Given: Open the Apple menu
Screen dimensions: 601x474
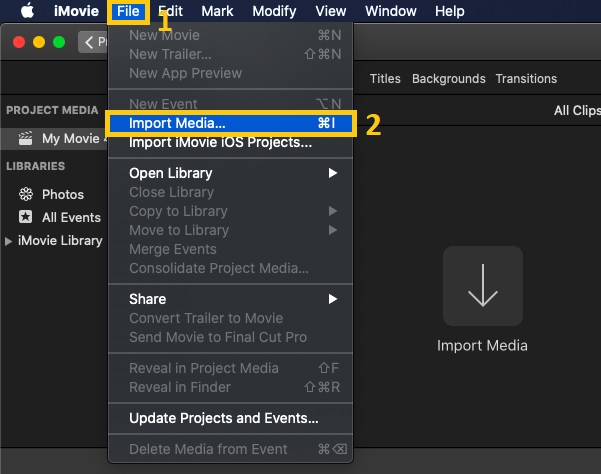Looking at the screenshot, I should [27, 11].
